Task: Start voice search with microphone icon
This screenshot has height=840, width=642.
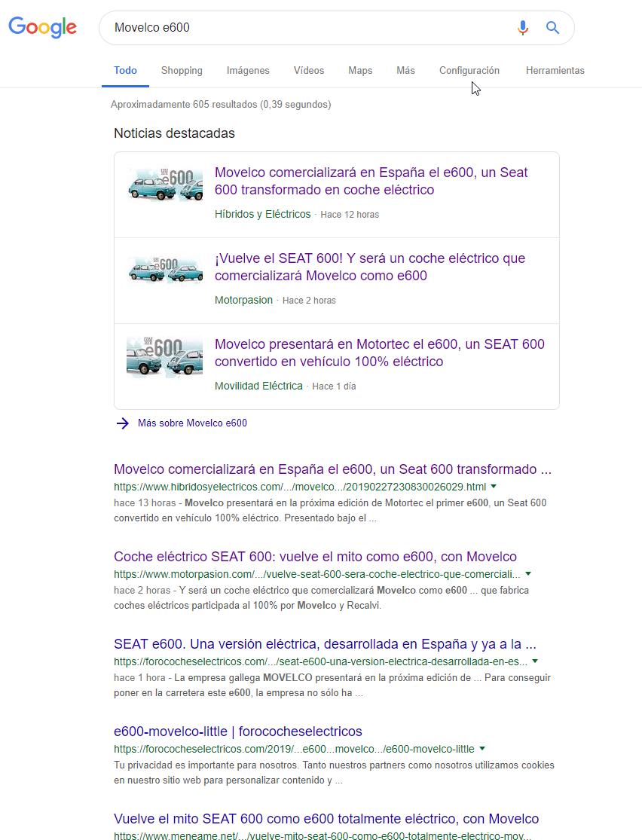Action: pyautogui.click(x=522, y=27)
